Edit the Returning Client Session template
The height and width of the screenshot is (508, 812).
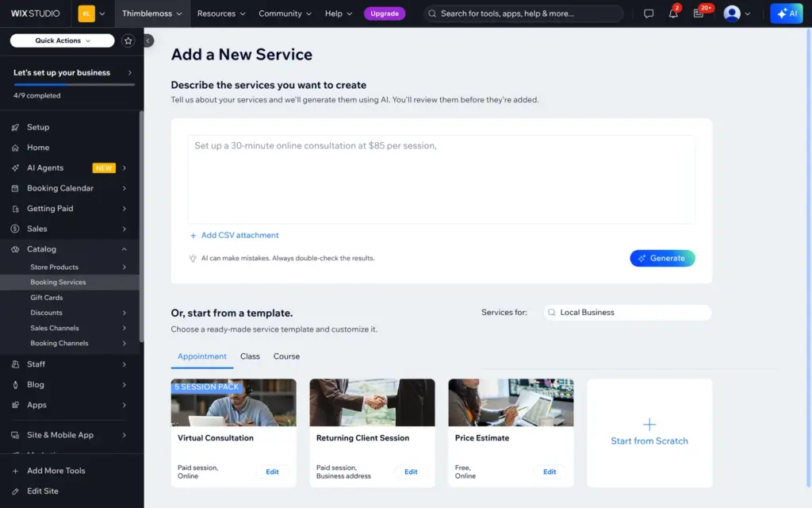411,471
